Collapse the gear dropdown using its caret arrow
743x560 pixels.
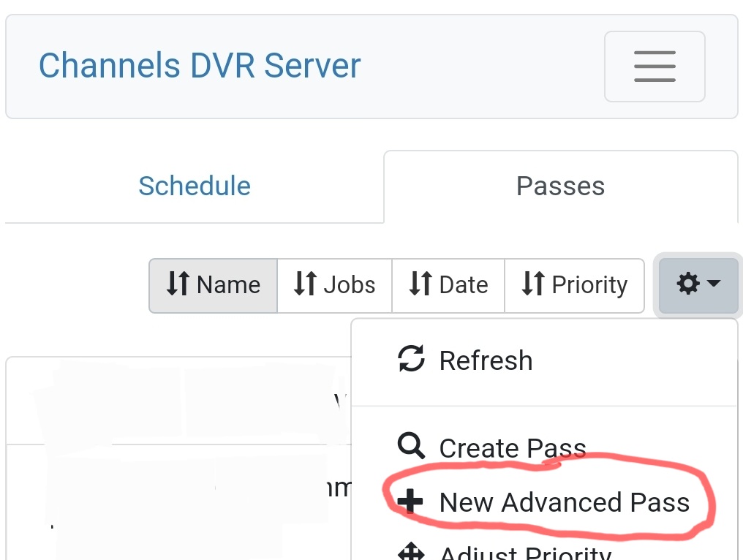pos(714,284)
